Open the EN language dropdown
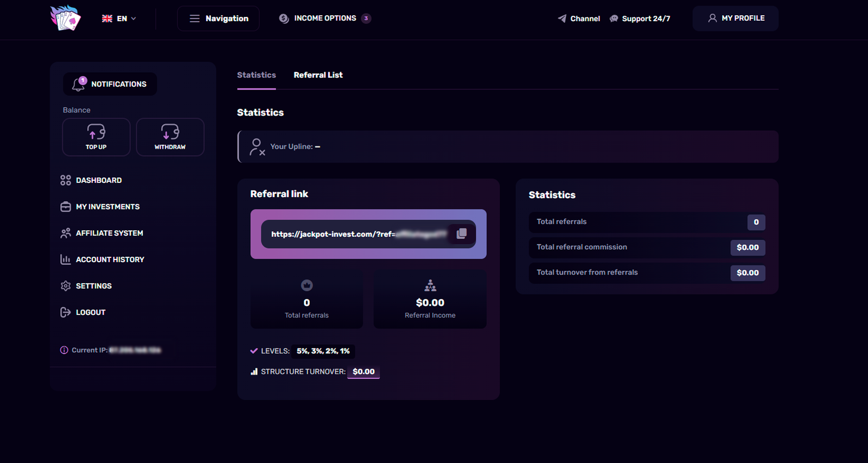868x463 pixels. tap(119, 18)
